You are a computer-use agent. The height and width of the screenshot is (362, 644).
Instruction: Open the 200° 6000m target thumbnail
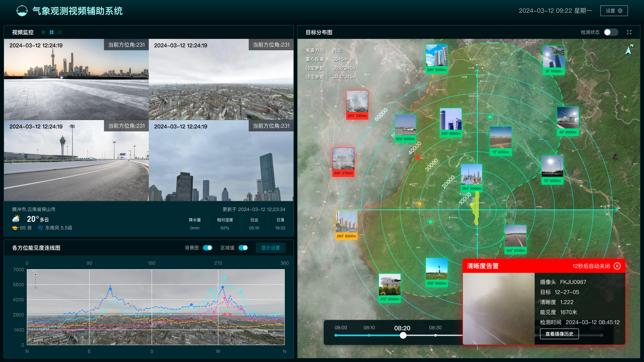pyautogui.click(x=436, y=272)
